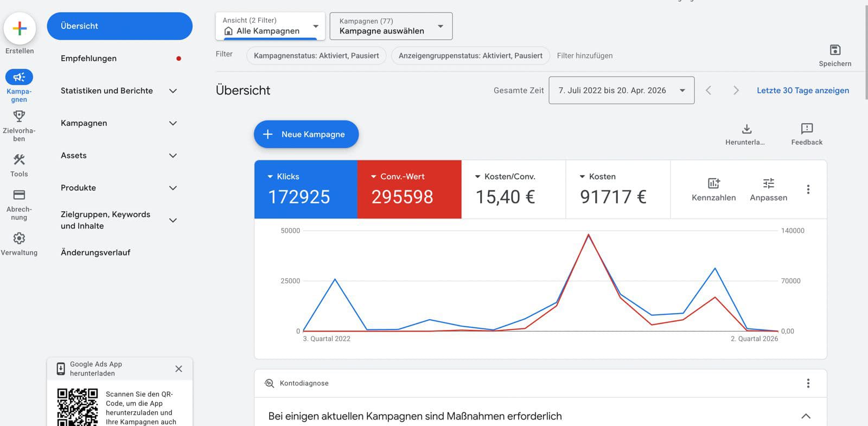Expand Assets menu section
The height and width of the screenshot is (426, 868).
point(173,156)
